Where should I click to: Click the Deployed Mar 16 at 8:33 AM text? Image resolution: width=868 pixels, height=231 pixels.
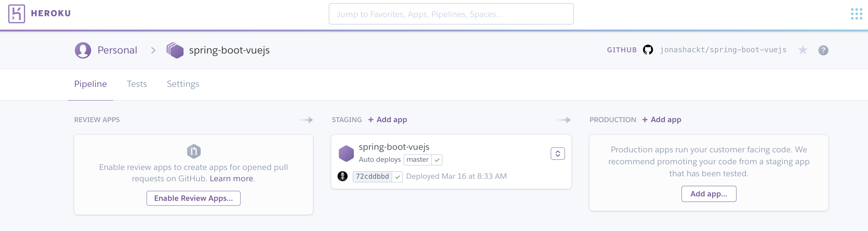coord(456,176)
